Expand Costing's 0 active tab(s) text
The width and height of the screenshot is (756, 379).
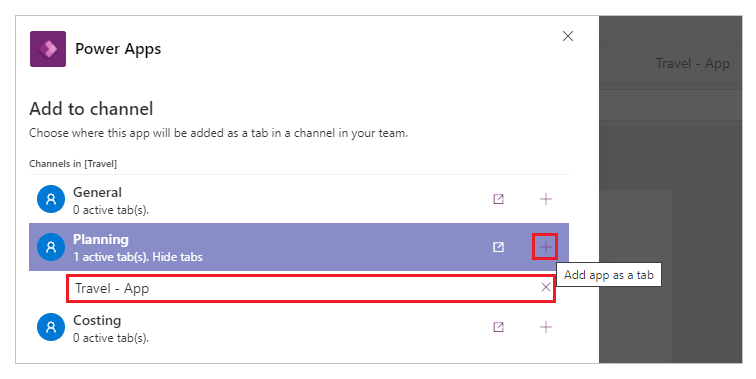pos(111,338)
